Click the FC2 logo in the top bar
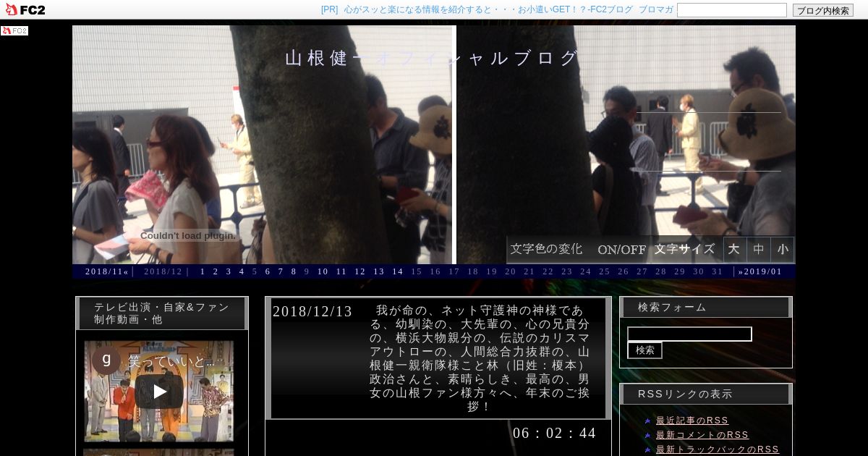Viewport: 868px width, 456px height. point(25,9)
